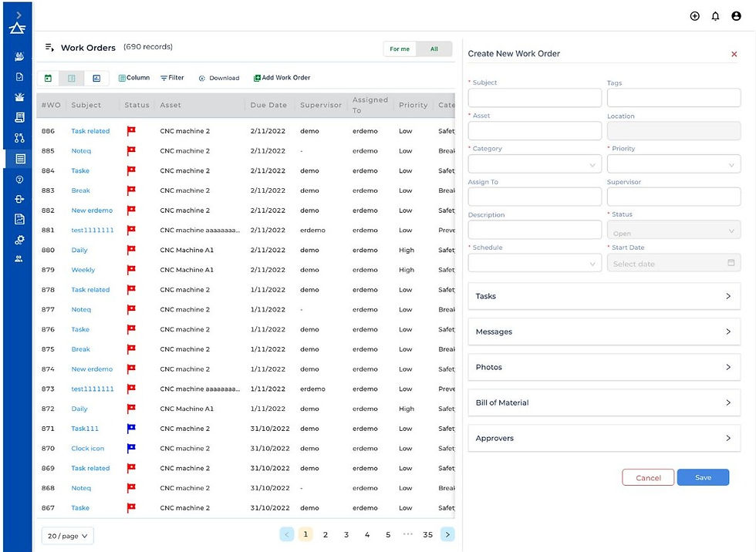This screenshot has height=552, width=756.
Task: Click the blue status flag of row 871
Action: [131, 428]
